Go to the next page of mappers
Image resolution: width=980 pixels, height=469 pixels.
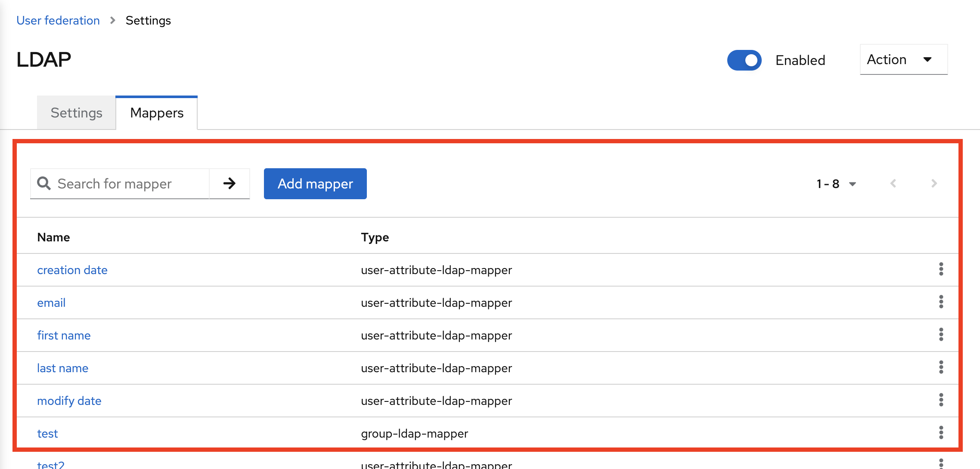pos(933,183)
